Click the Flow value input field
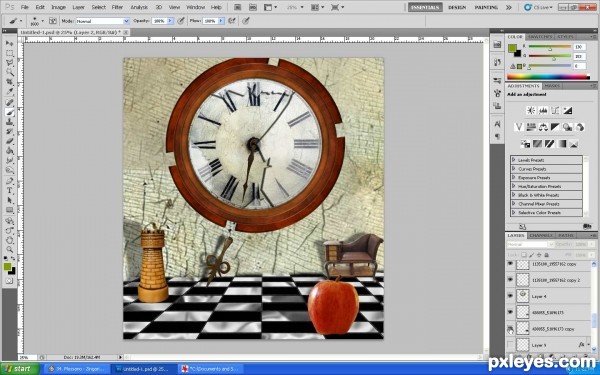The height and width of the screenshot is (375, 600). pyautogui.click(x=210, y=21)
